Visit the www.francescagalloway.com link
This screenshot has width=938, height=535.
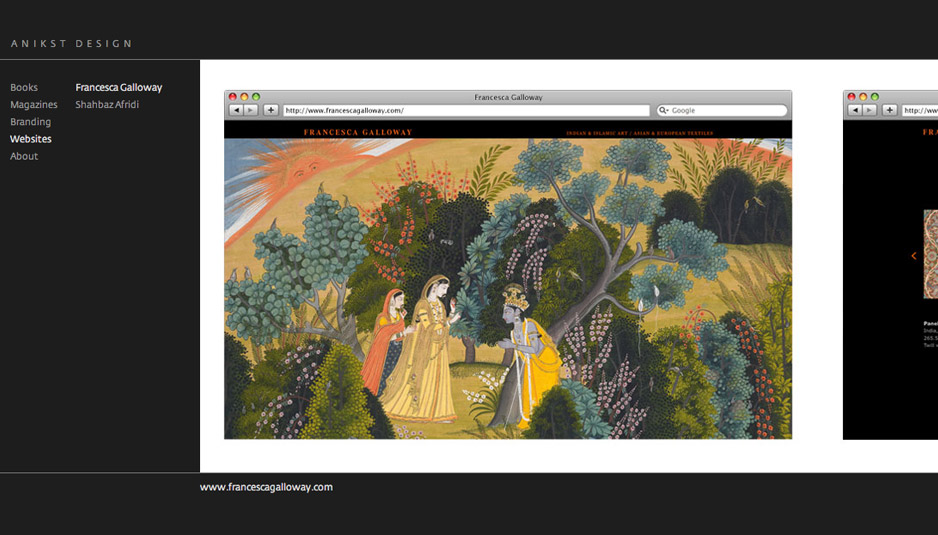(266, 487)
